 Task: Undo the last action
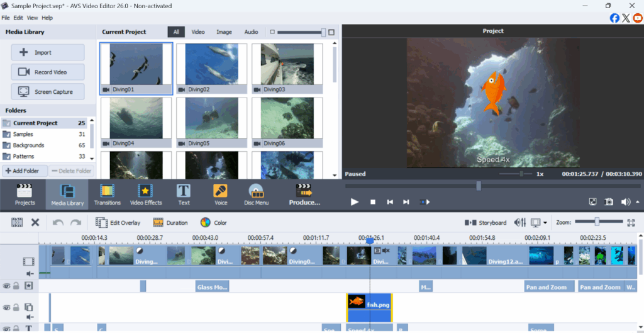(58, 222)
